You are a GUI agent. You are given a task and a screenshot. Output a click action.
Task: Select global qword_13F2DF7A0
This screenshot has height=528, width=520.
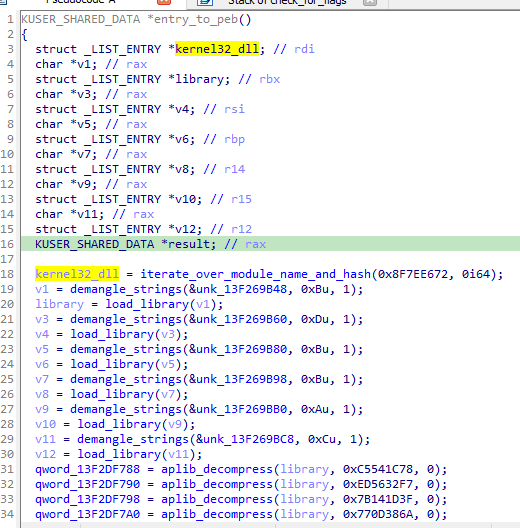[87, 514]
